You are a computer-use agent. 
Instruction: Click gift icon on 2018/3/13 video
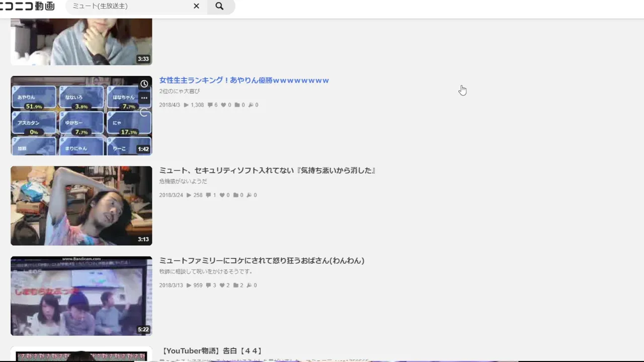point(249,285)
